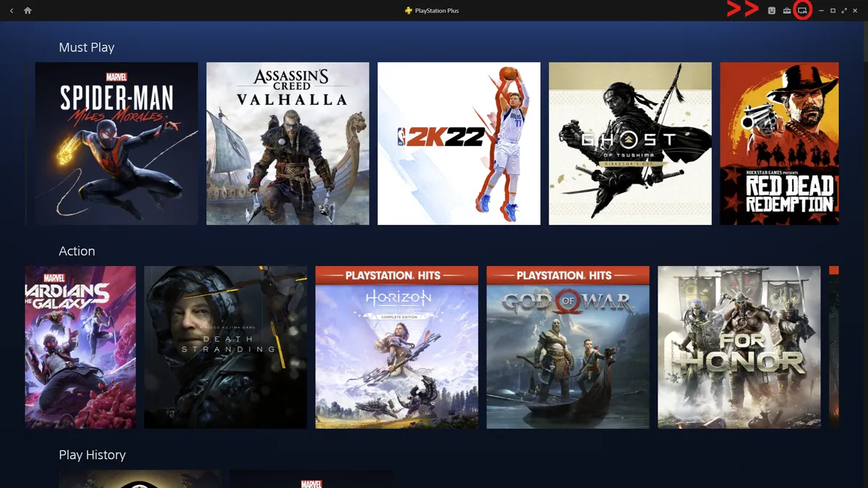The height and width of the screenshot is (488, 868).
Task: Select Assassin's Creed Valhalla cover
Action: pos(287,143)
